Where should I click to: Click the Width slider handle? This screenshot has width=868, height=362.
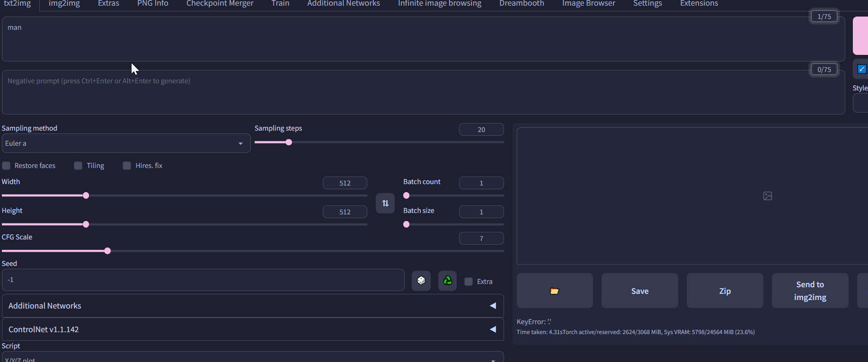86,195
